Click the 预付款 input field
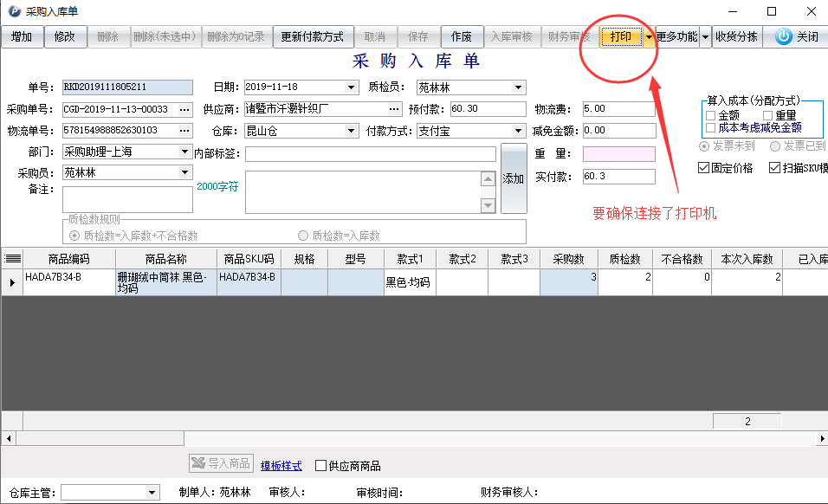 pyautogui.click(x=488, y=109)
